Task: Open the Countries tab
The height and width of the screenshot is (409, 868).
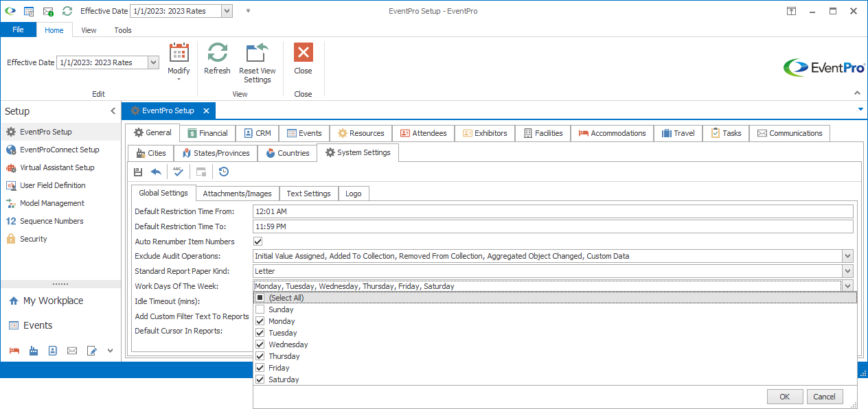Action: pos(287,153)
